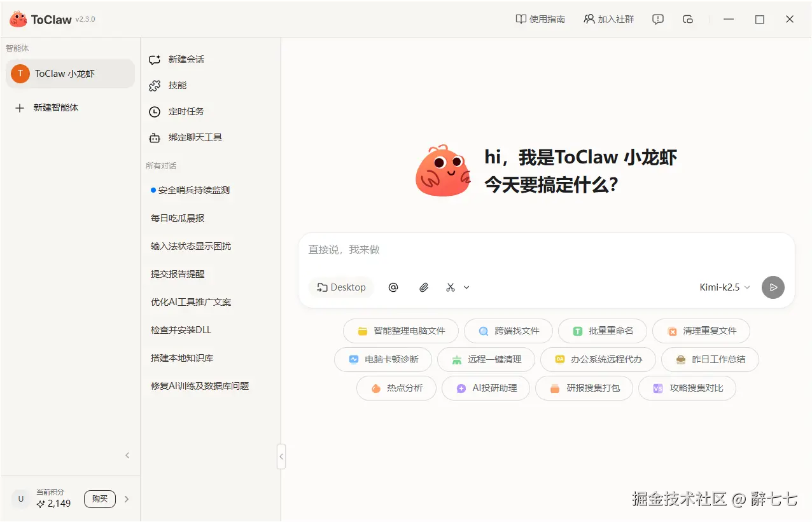Choose the 电脑卡顿诊断 suggestion chip

coord(383,359)
